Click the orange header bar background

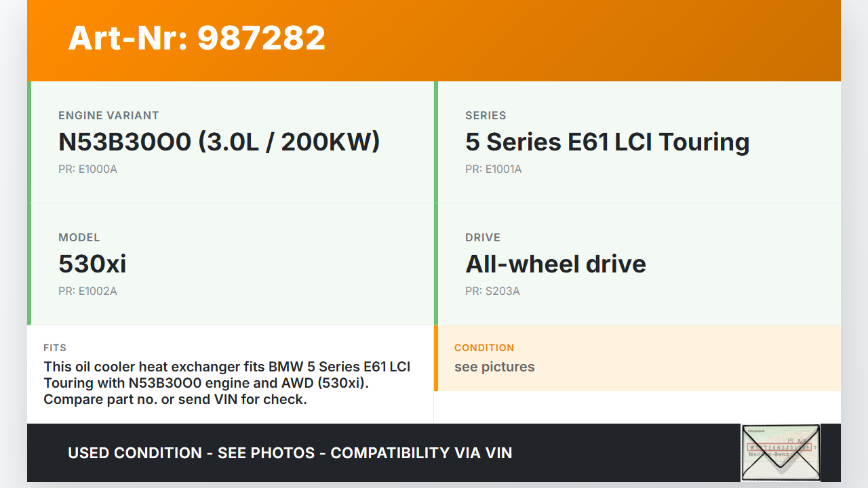(x=576, y=41)
